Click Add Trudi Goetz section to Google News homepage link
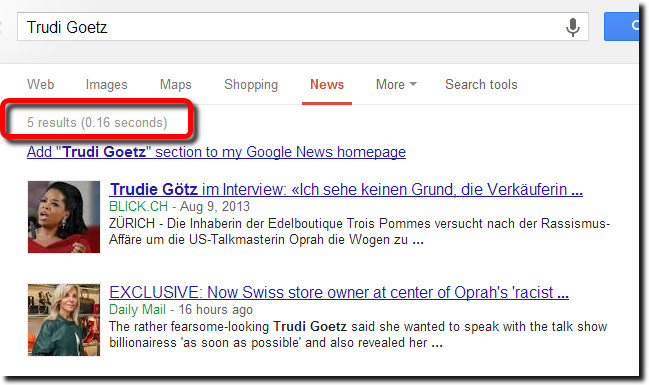The width and height of the screenshot is (649, 385). click(x=216, y=152)
